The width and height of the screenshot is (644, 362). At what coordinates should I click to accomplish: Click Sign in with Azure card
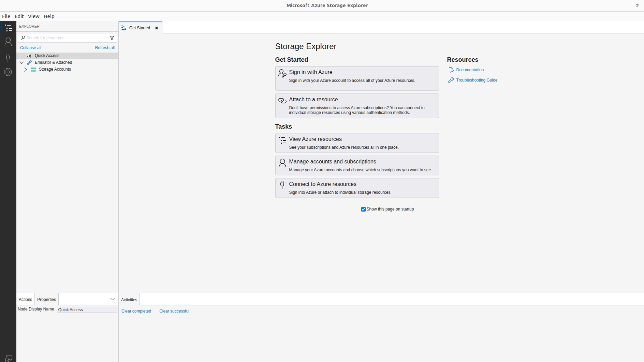[357, 78]
